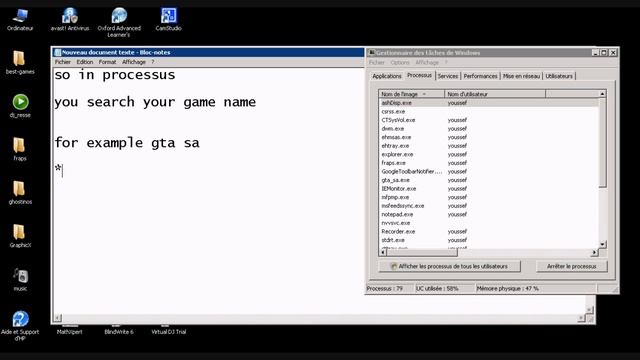Sort by Nom d'utilisateur column
The image size is (640, 360).
pos(495,94)
